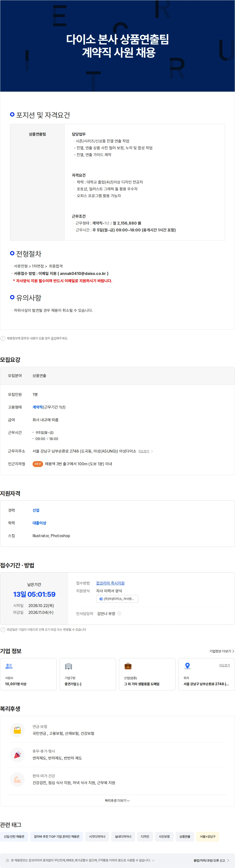Click the remaining time 13일 05:01:59
Screen dimensions: 235x868
[34, 594]
